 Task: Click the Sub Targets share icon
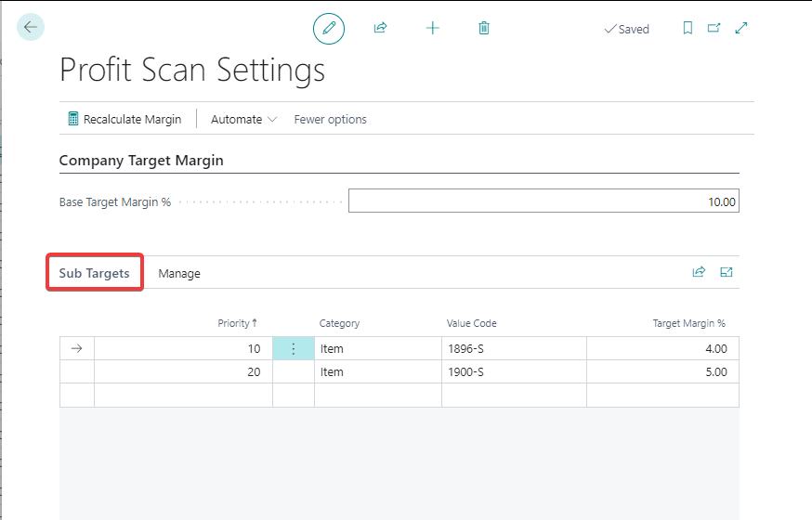point(699,273)
